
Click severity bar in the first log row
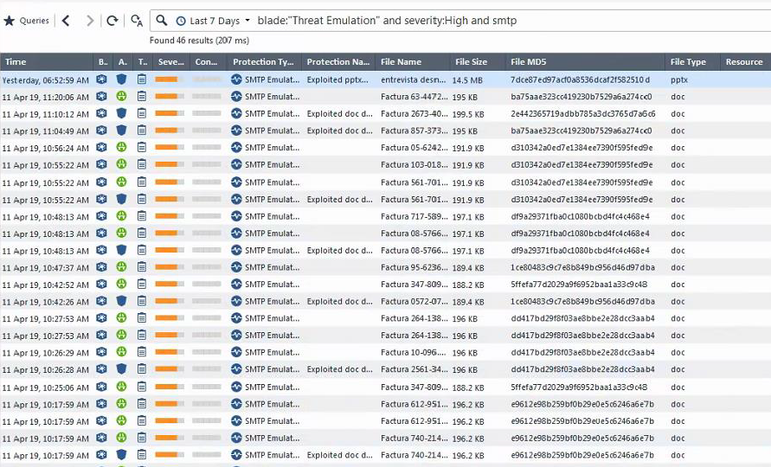coord(171,79)
